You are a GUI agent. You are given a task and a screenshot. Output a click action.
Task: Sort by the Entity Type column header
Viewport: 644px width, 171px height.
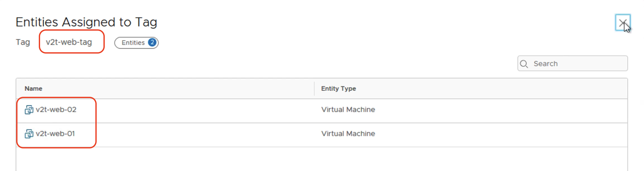coord(338,88)
